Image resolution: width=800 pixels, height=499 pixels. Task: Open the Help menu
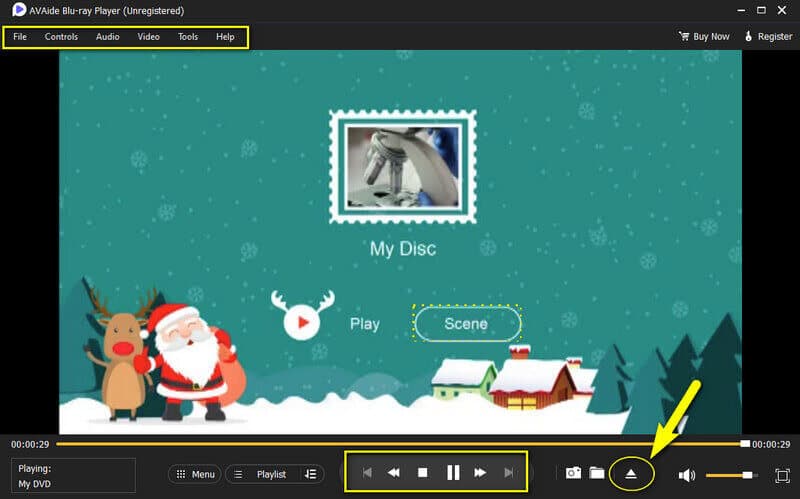[225, 37]
